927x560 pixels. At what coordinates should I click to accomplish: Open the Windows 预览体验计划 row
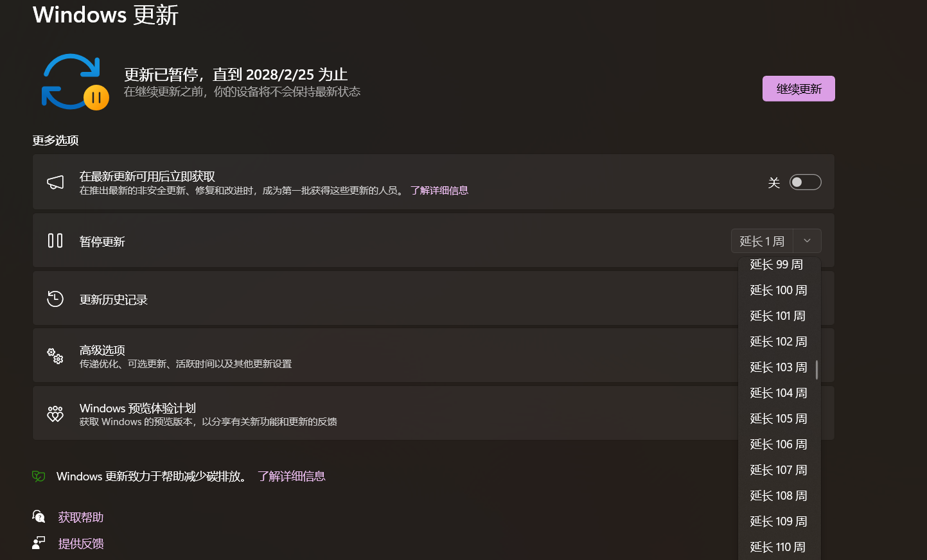(x=434, y=414)
